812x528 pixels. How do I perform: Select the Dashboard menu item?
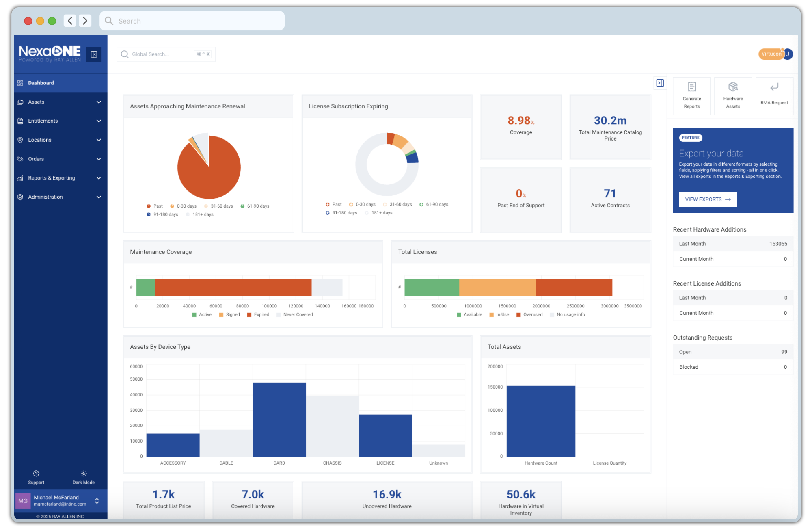[41, 83]
